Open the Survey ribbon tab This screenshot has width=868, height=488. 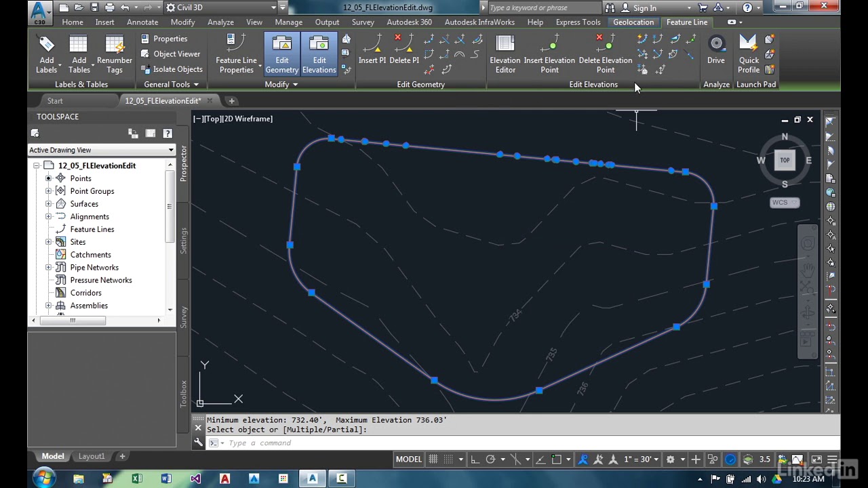pyautogui.click(x=363, y=22)
